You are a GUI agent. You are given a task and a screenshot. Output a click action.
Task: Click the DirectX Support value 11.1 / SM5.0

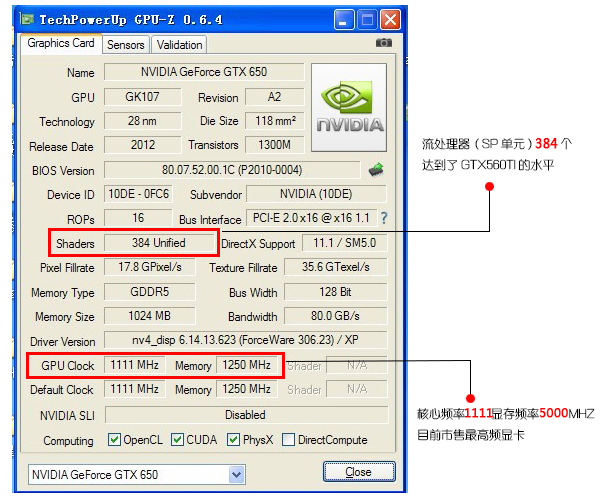pos(344,243)
